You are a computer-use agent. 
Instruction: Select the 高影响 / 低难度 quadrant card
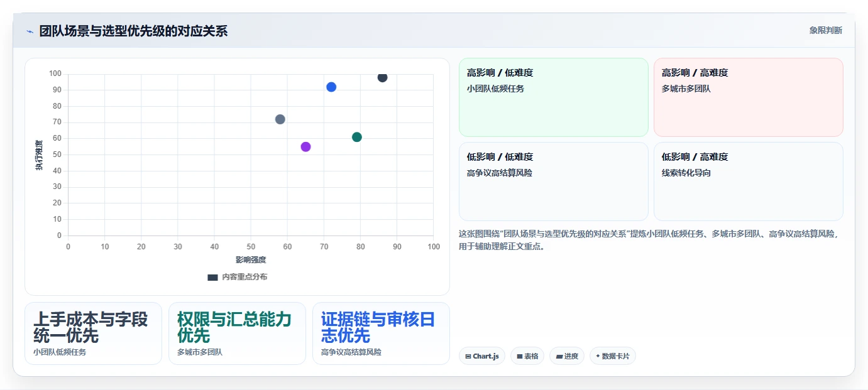(x=553, y=97)
